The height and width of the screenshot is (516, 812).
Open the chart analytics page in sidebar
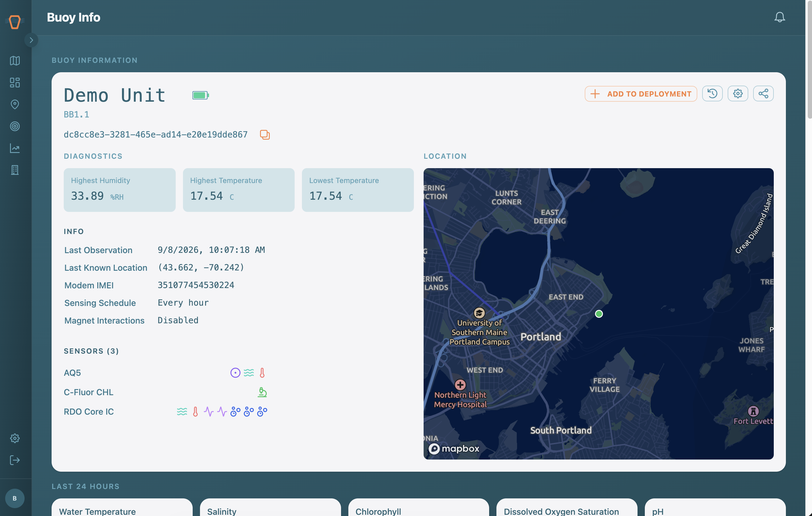tap(15, 148)
